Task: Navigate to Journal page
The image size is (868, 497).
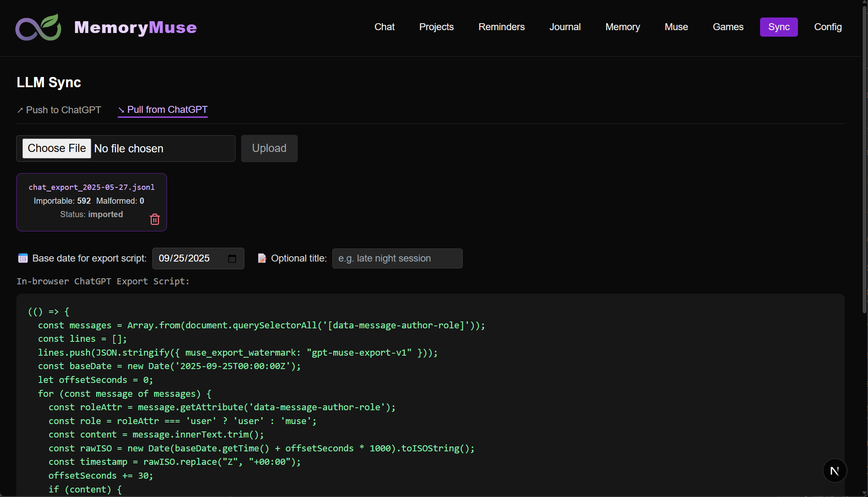Action: pyautogui.click(x=565, y=27)
